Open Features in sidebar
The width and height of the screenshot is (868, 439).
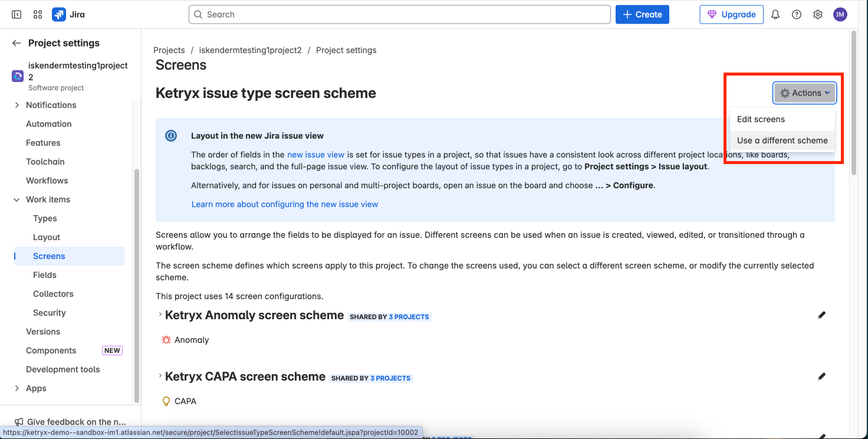pyautogui.click(x=43, y=143)
